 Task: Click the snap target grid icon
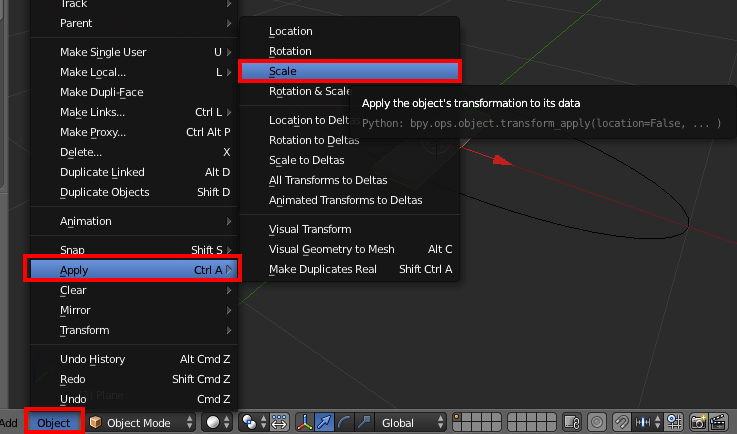(674, 423)
